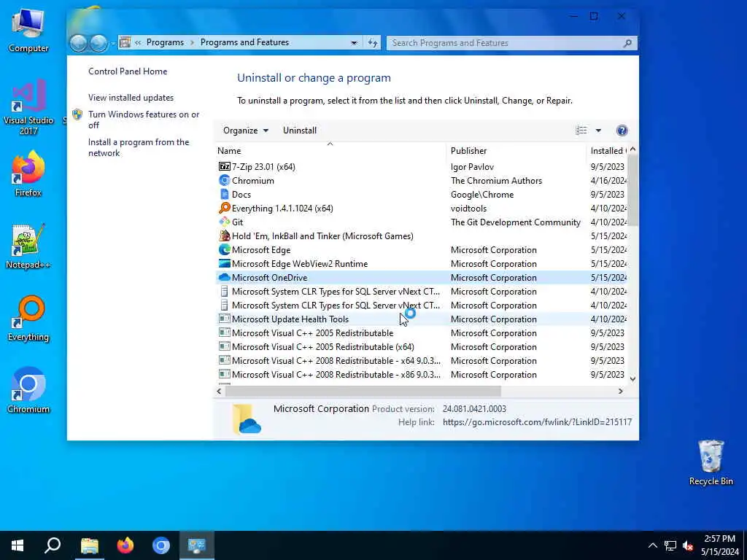
Task: Click the voidtools publisher cell
Action: 468,208
